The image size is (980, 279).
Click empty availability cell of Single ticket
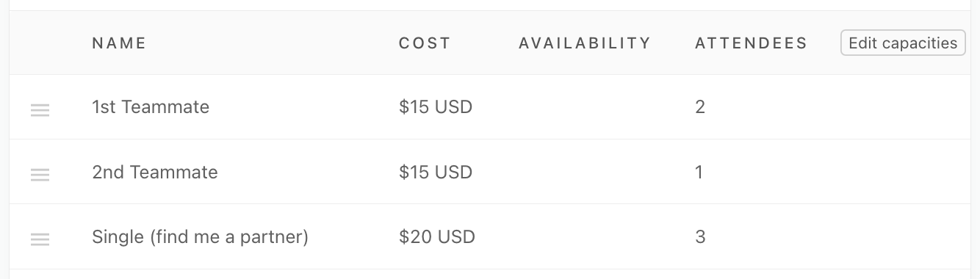point(585,236)
